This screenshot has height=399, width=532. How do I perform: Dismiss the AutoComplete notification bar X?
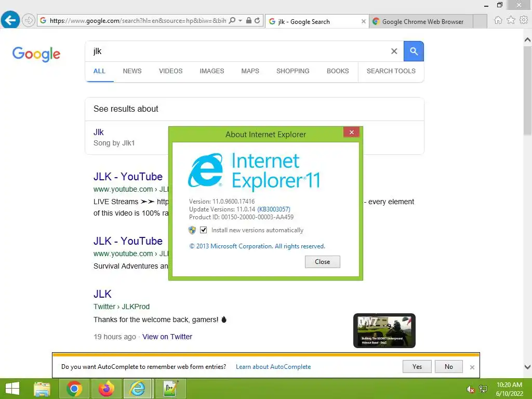point(472,367)
